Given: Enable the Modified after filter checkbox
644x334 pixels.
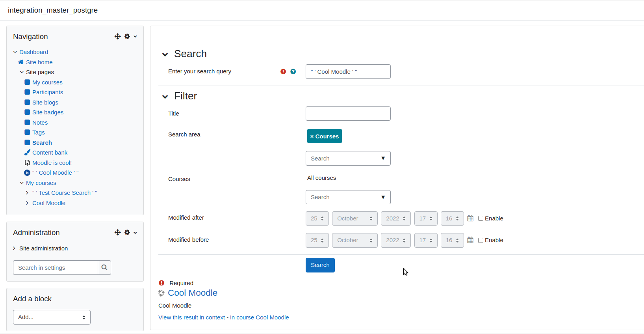Looking at the screenshot, I should (x=481, y=218).
